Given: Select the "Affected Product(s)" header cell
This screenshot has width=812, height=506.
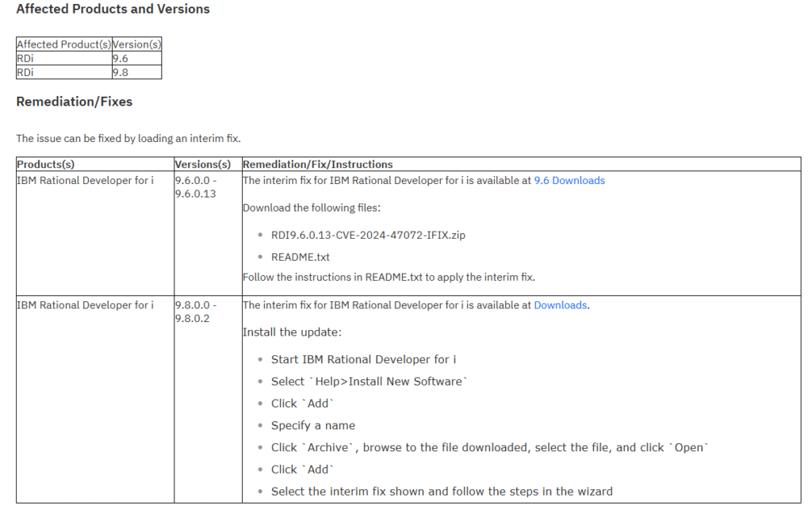Looking at the screenshot, I should [x=63, y=44].
